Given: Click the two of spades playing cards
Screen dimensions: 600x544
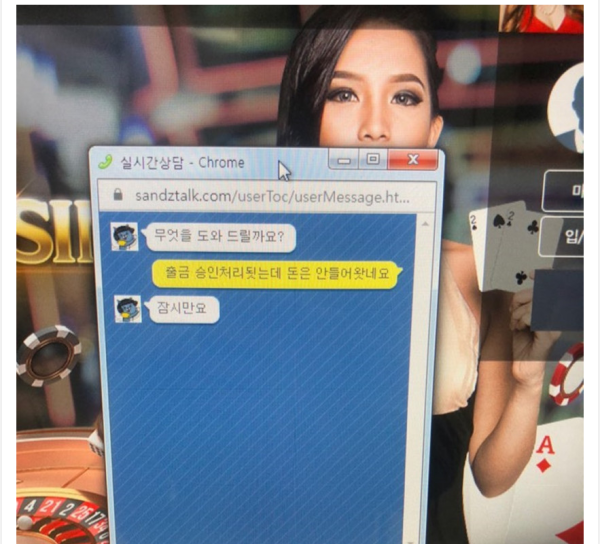Looking at the screenshot, I should tap(505, 245).
